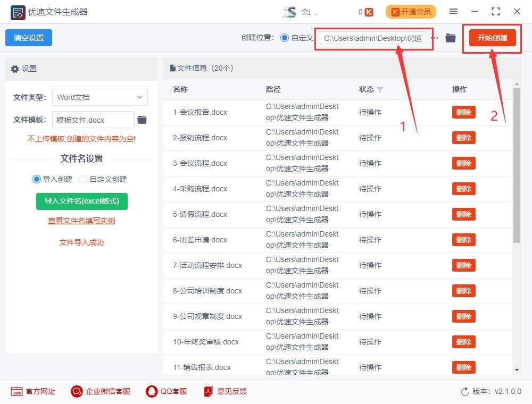The height and width of the screenshot is (404, 532).
Task: Select file name 9-公司规章制度.docx
Action: [207, 316]
